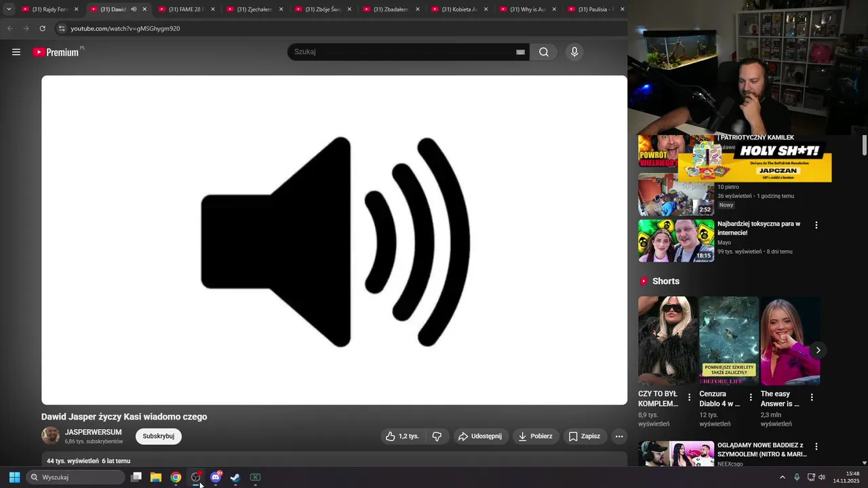Open Task View on taskbar
This screenshot has width=868, height=488.
click(136, 477)
